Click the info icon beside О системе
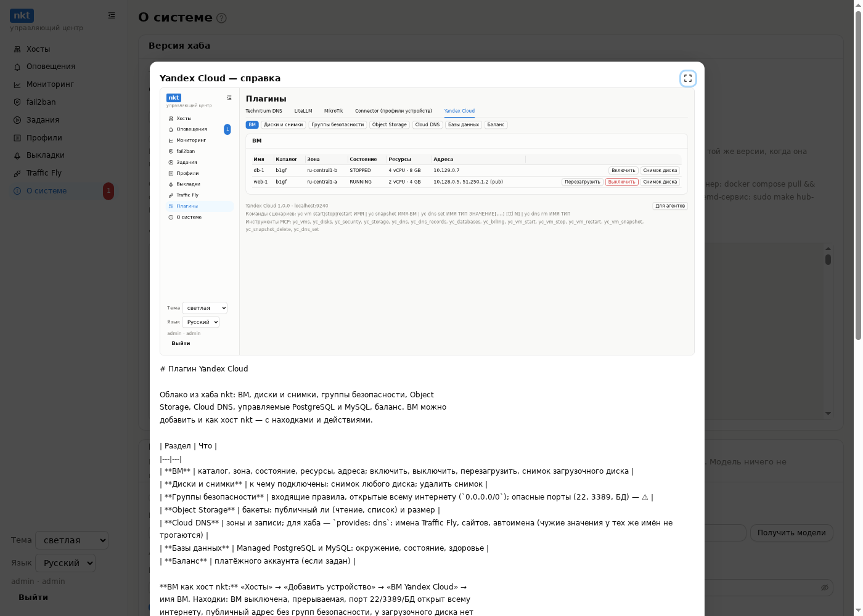 coord(17,191)
